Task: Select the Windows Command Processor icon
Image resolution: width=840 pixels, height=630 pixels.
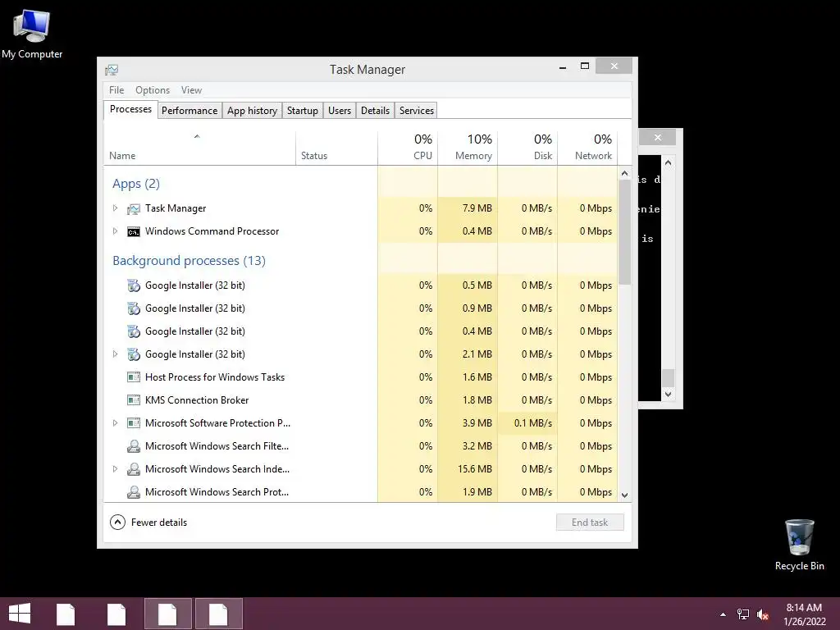Action: click(x=134, y=232)
